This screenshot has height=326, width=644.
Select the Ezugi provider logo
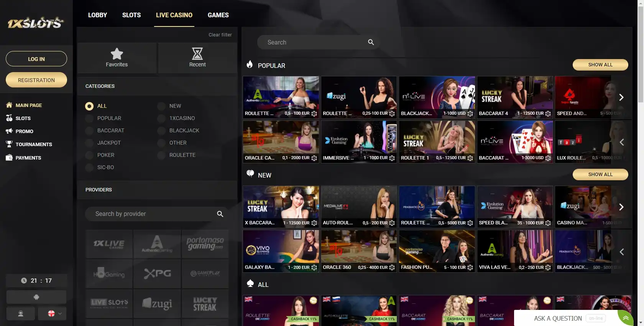(x=157, y=304)
